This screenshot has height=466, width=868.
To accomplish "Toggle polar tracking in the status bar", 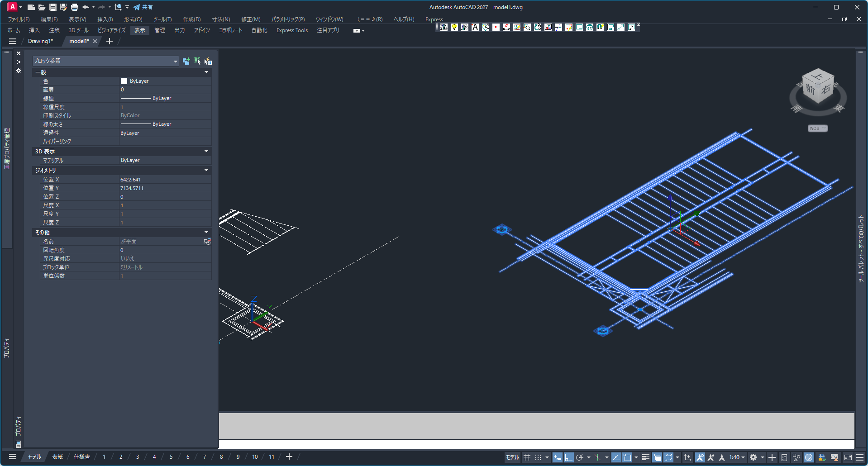I will (579, 457).
